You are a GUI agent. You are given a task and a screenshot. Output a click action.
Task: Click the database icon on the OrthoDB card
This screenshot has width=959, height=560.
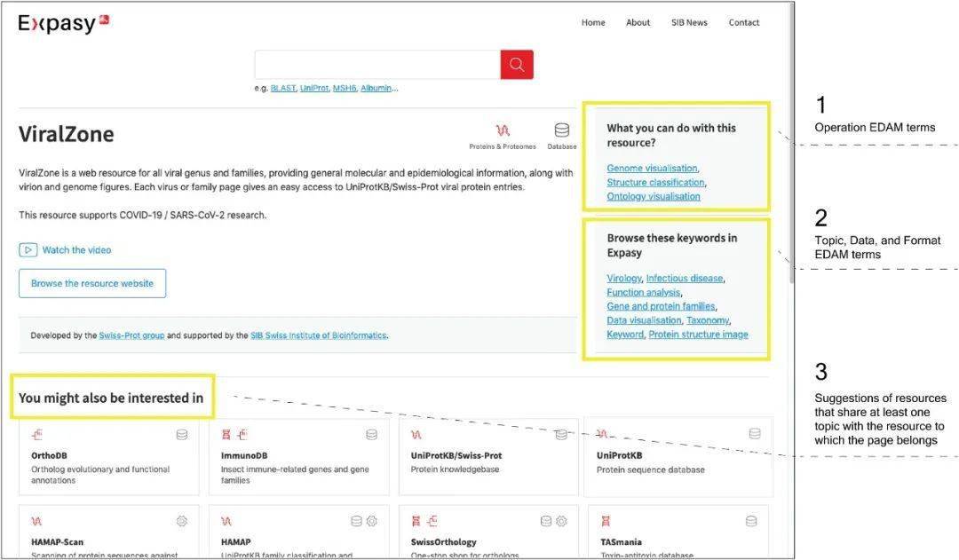[x=182, y=434]
